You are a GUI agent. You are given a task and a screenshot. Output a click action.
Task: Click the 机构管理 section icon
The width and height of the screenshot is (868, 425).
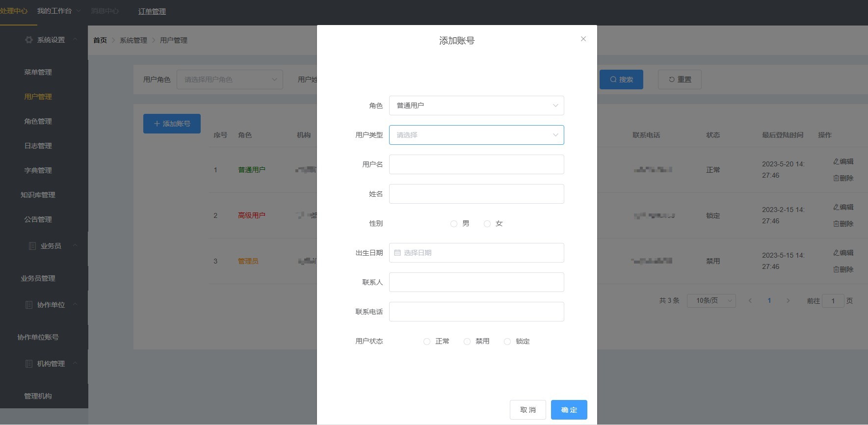[x=29, y=364]
